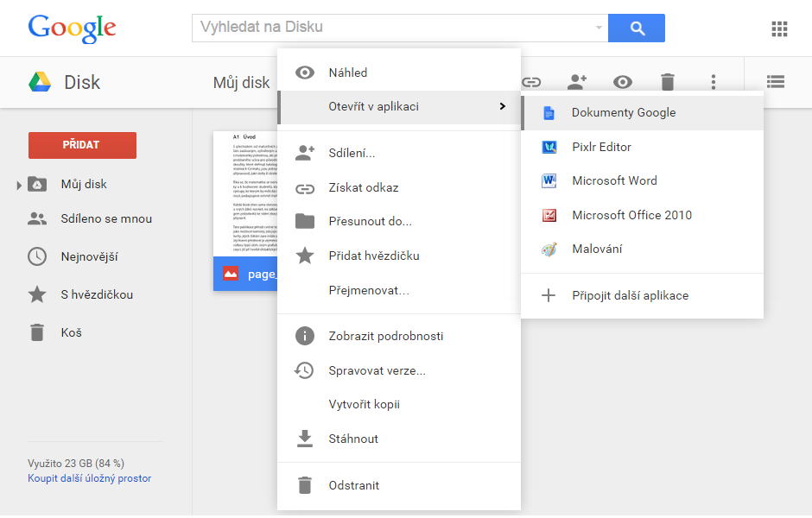Click the folder icon next to Přesunout do
This screenshot has height=518, width=812.
click(304, 222)
